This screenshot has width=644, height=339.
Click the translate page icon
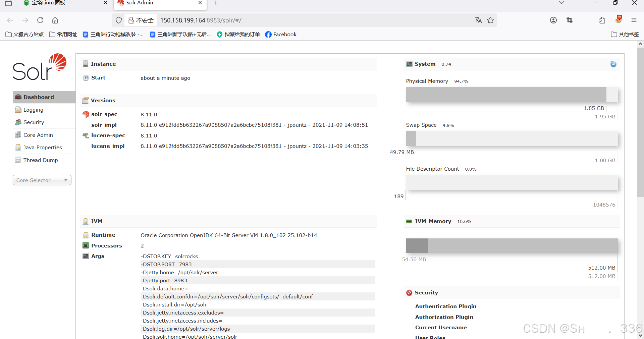point(478,20)
